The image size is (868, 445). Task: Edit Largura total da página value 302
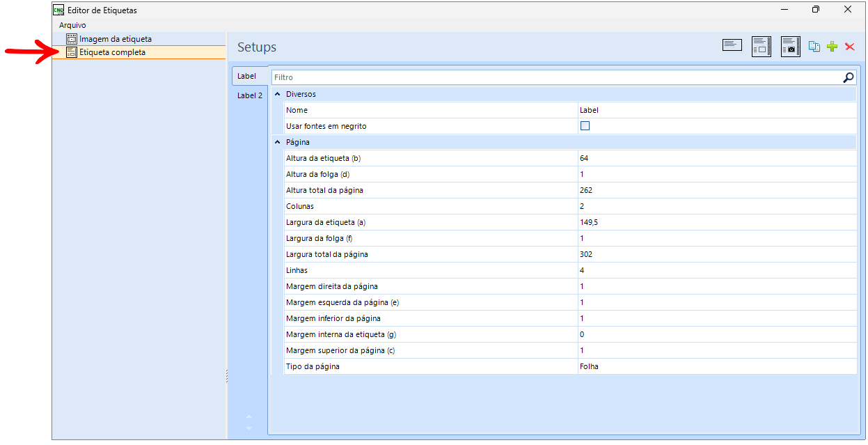point(717,254)
